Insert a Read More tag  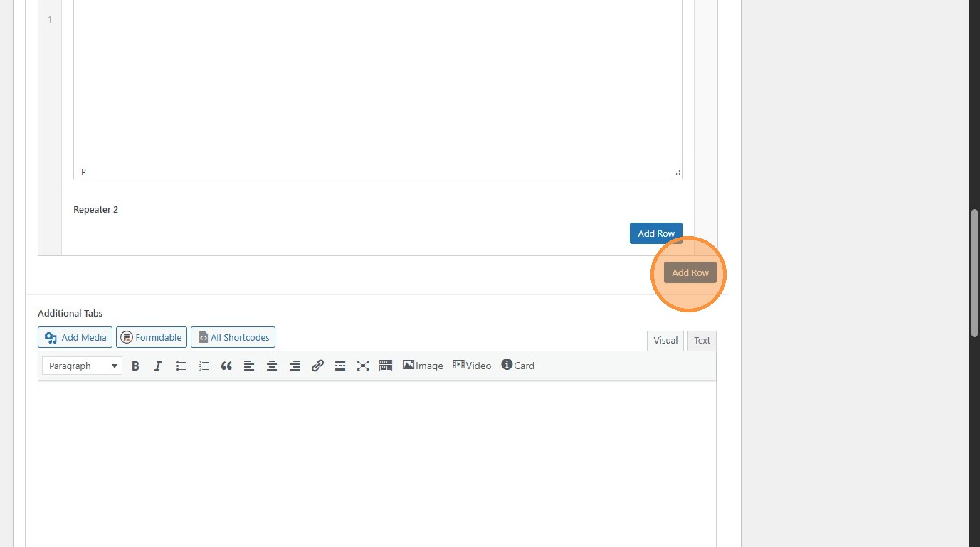(x=340, y=366)
